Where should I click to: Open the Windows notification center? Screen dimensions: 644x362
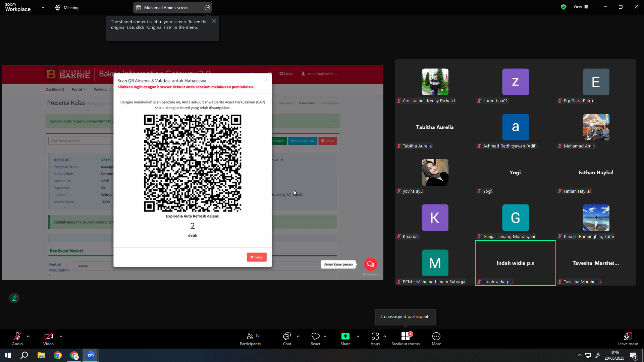pos(633,356)
